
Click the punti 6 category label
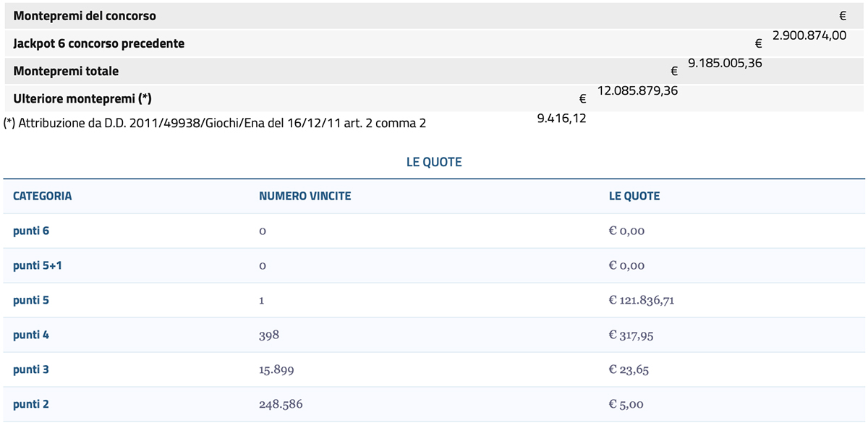coord(31,231)
